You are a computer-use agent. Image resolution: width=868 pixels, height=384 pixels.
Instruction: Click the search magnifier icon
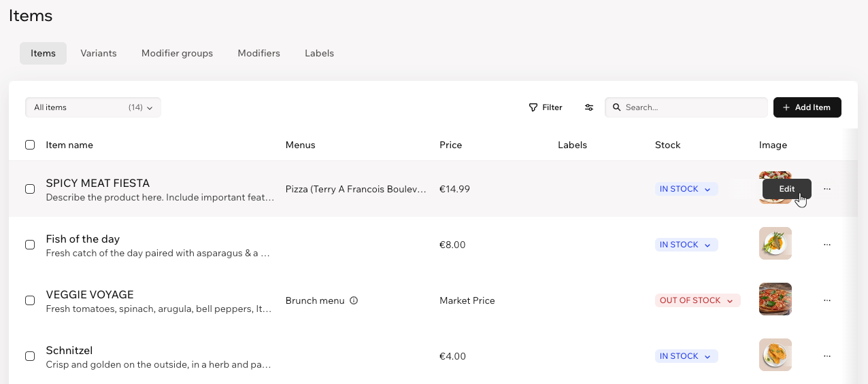click(x=617, y=107)
